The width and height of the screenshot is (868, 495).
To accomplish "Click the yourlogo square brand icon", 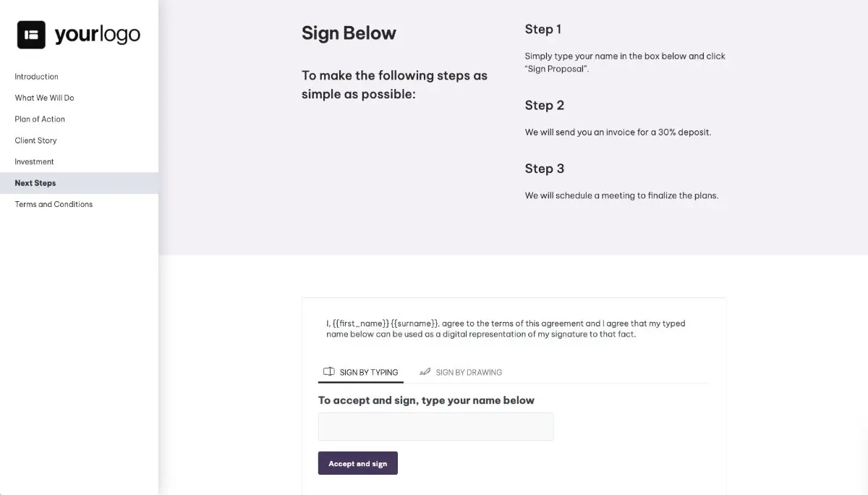I will 29,33.
